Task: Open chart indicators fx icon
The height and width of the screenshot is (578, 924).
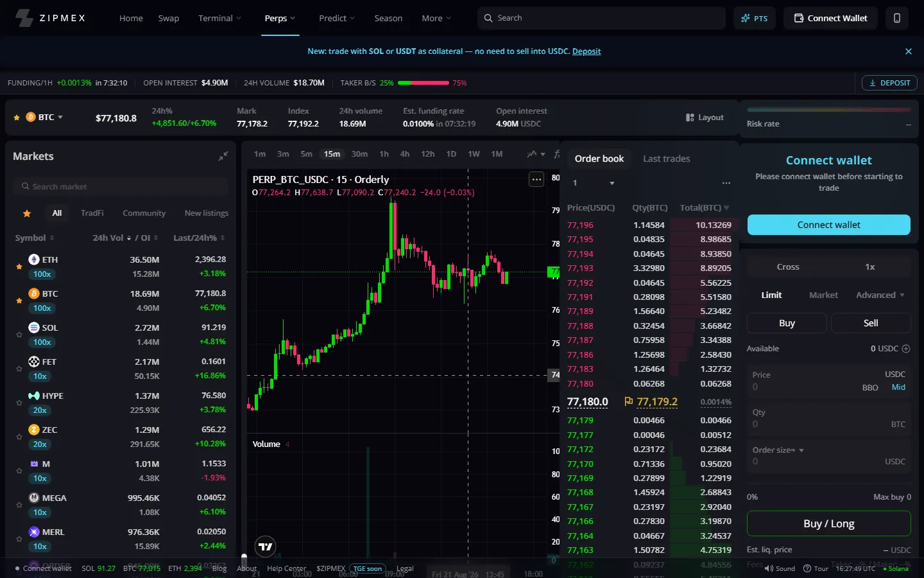Action: (x=556, y=154)
